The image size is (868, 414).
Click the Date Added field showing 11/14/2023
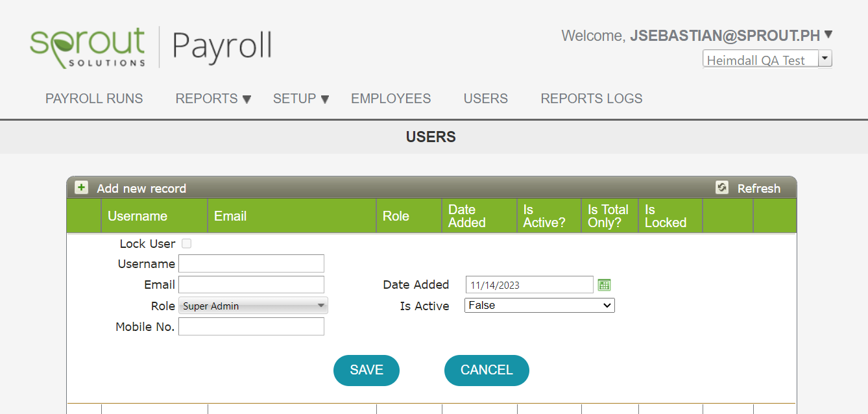[x=529, y=285]
